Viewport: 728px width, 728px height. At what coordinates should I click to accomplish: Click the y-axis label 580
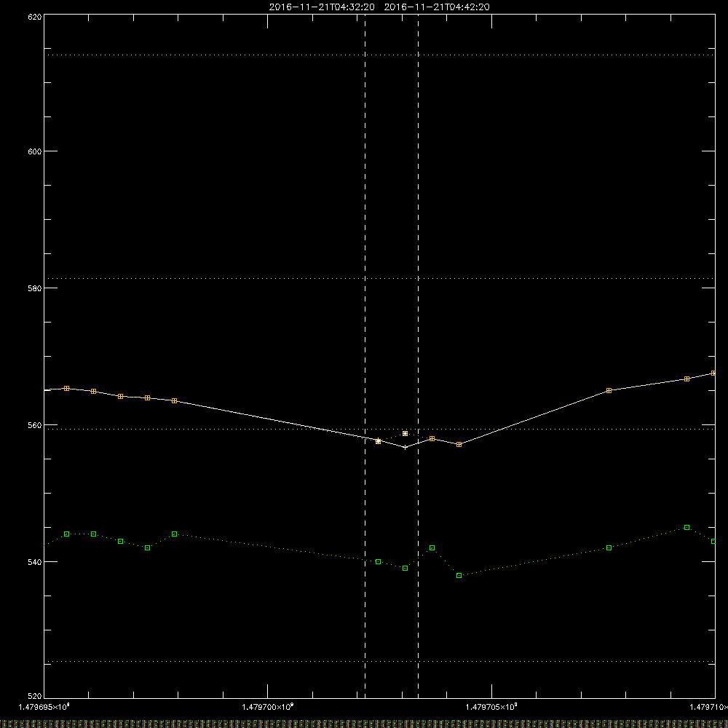point(35,288)
